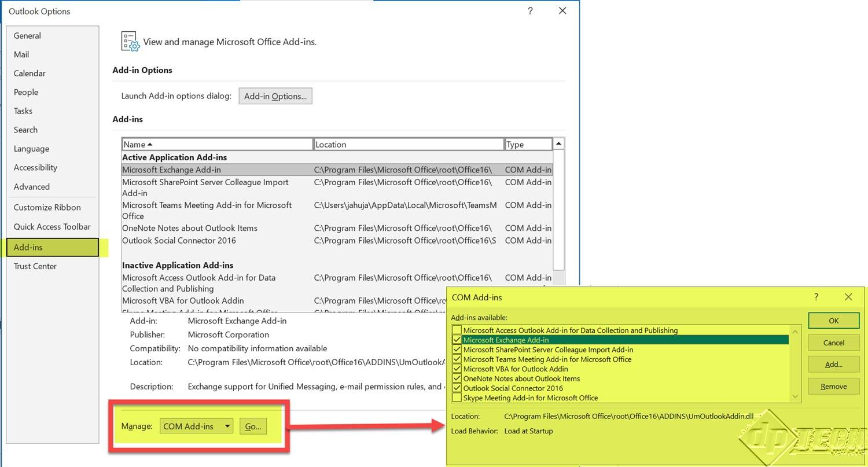This screenshot has width=868, height=467.
Task: Click the add-ins list vertical scrollbar track
Action: click(x=558, y=209)
